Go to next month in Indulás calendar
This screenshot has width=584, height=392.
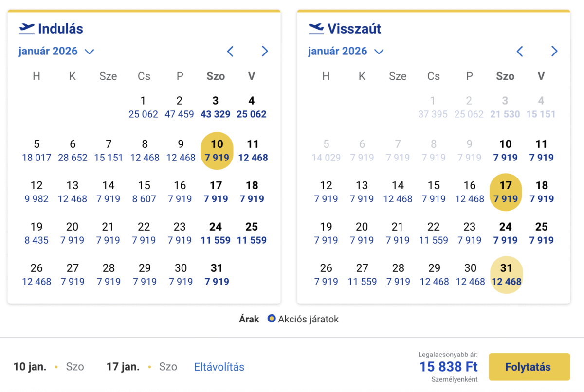(265, 51)
